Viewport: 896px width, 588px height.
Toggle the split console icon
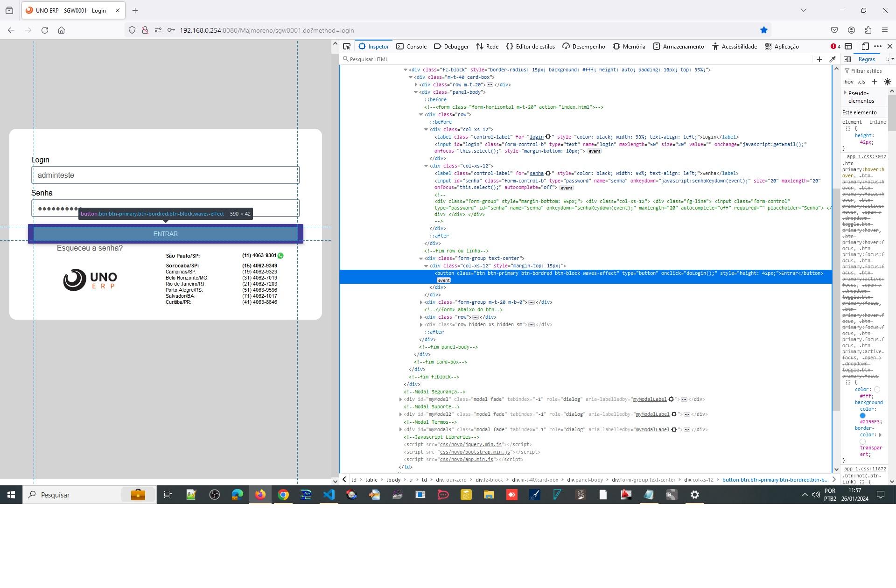point(849,46)
